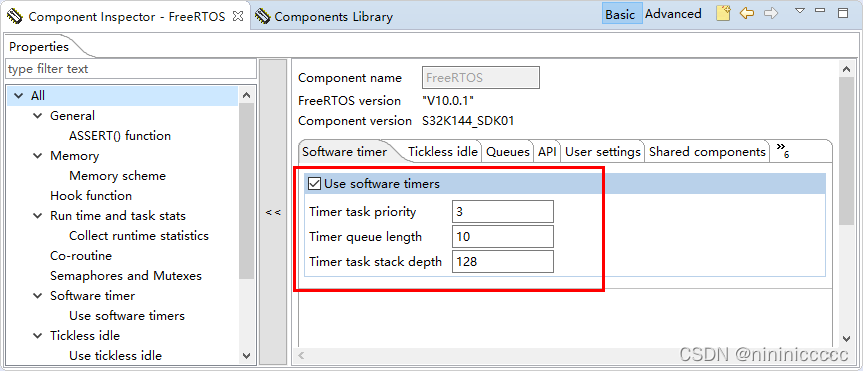Screen dimensions: 863x371
Task: Switch to Advanced view mode
Action: [673, 14]
